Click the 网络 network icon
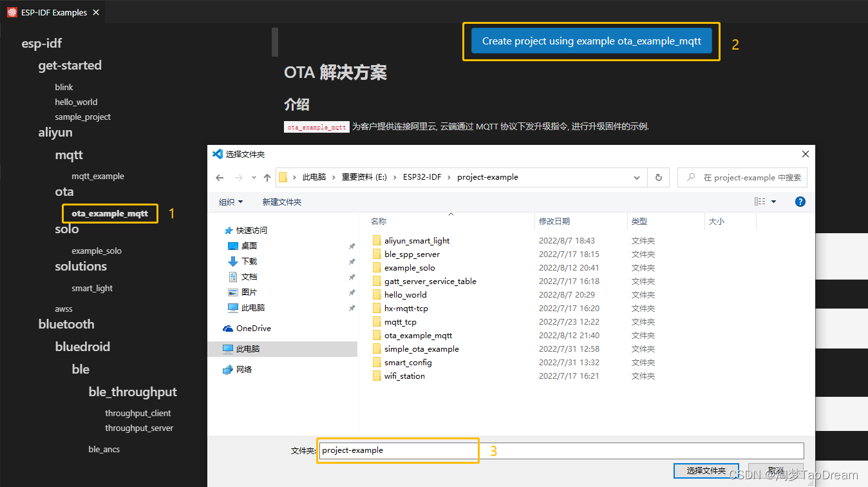 (228, 370)
